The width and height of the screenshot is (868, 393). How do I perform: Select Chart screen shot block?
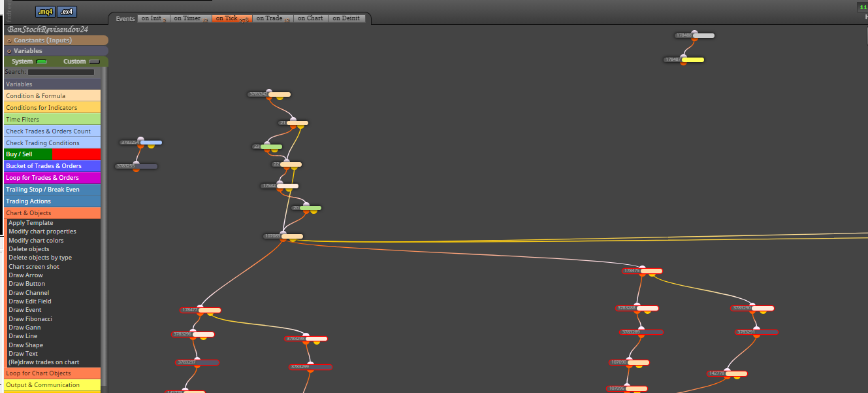coord(34,267)
